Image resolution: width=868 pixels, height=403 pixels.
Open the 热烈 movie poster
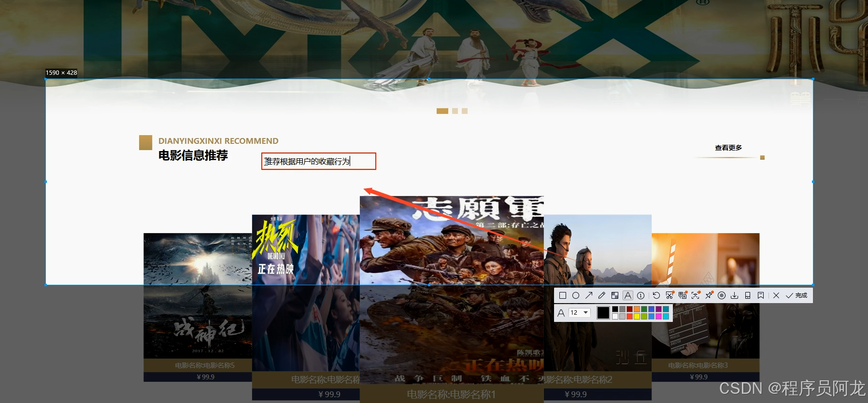[306, 293]
